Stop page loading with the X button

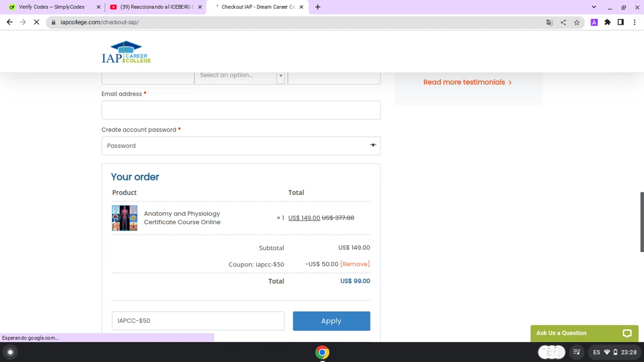[36, 22]
